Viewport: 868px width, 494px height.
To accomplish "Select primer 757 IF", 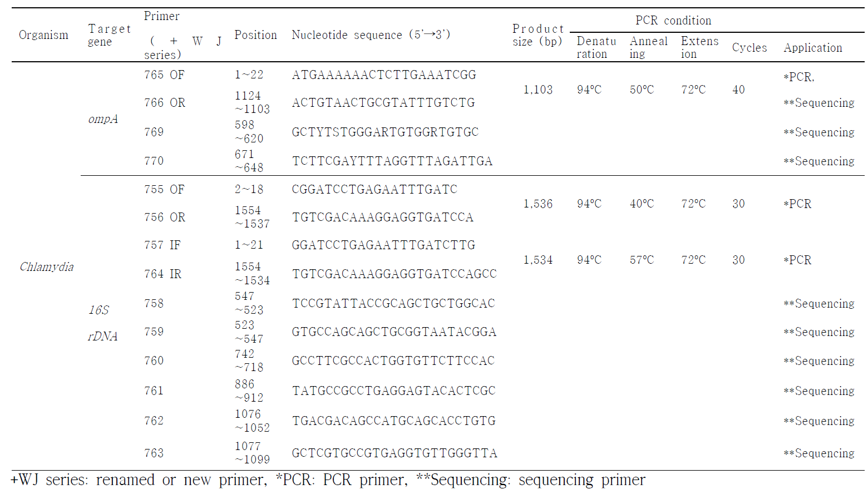I will click(162, 245).
